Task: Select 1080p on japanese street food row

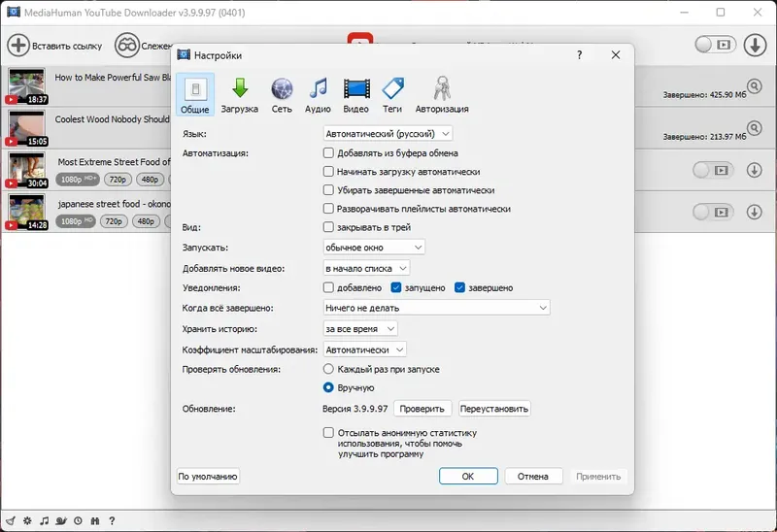Action: (76, 221)
